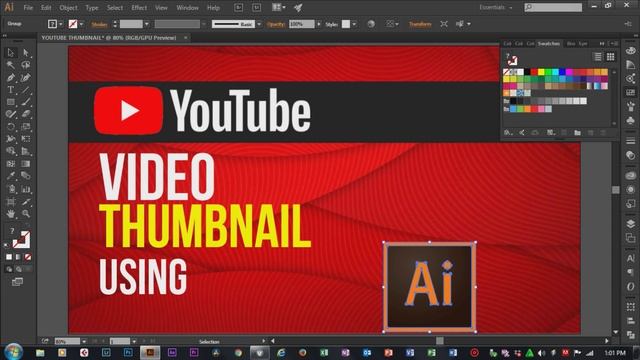640x360 pixels.
Task: Click the GPU performance rocket icon
Action: pos(298,7)
